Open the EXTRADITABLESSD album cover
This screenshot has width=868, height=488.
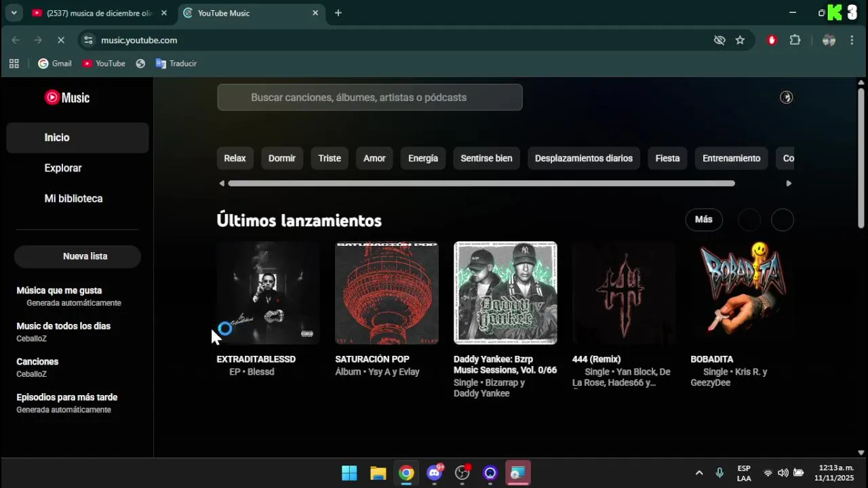(269, 293)
